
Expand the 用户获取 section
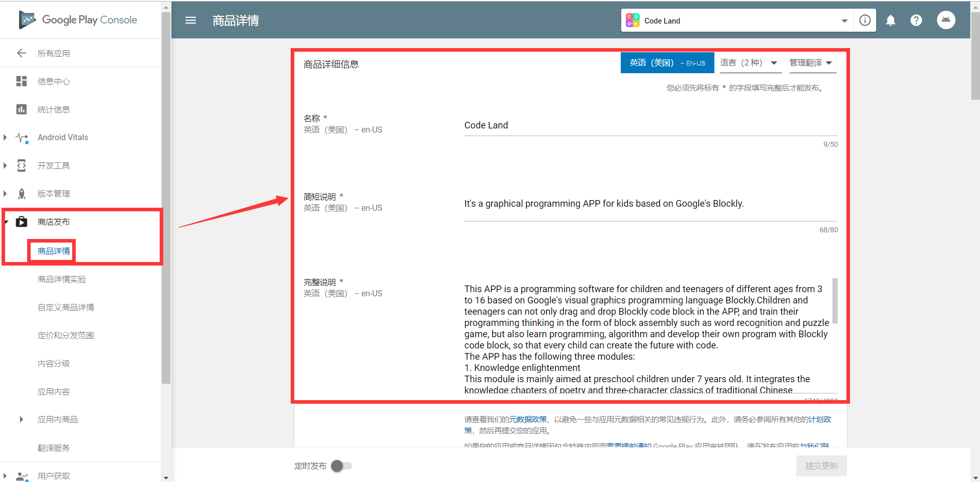(x=5, y=476)
